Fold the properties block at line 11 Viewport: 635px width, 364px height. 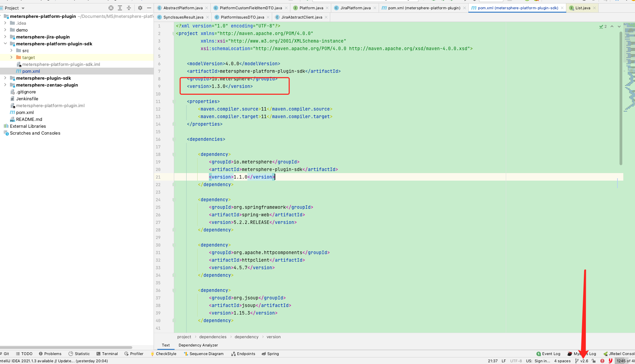(174, 101)
